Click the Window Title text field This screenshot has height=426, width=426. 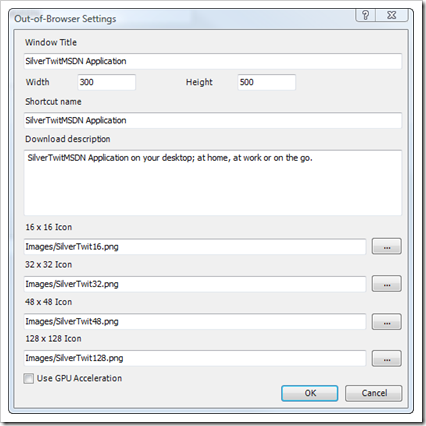tap(213, 61)
